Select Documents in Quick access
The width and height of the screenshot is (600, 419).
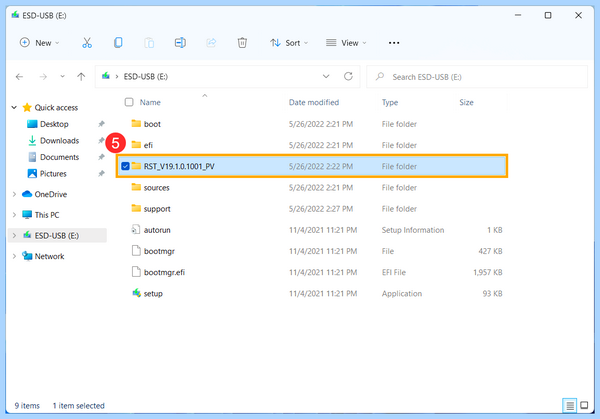click(x=59, y=157)
